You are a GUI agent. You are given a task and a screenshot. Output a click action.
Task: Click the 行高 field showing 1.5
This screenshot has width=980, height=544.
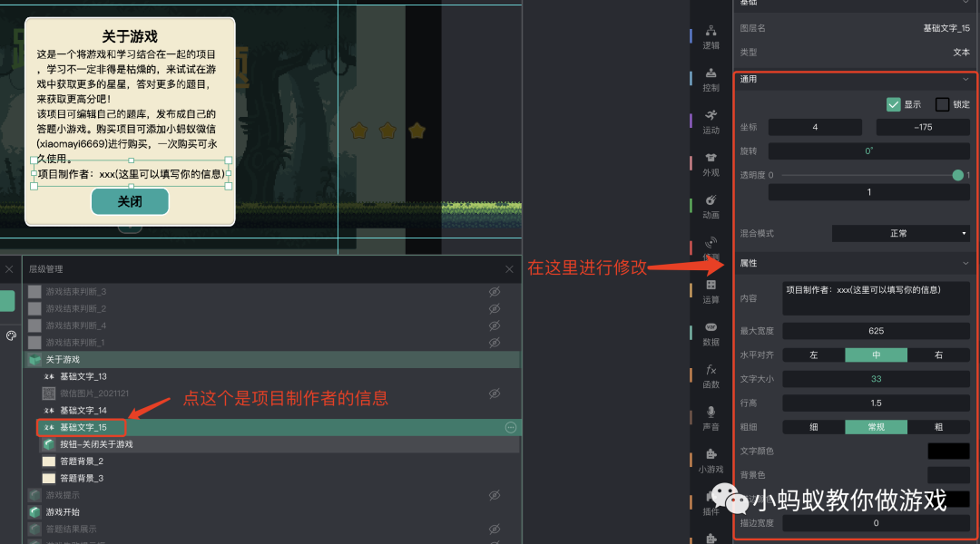(x=877, y=403)
